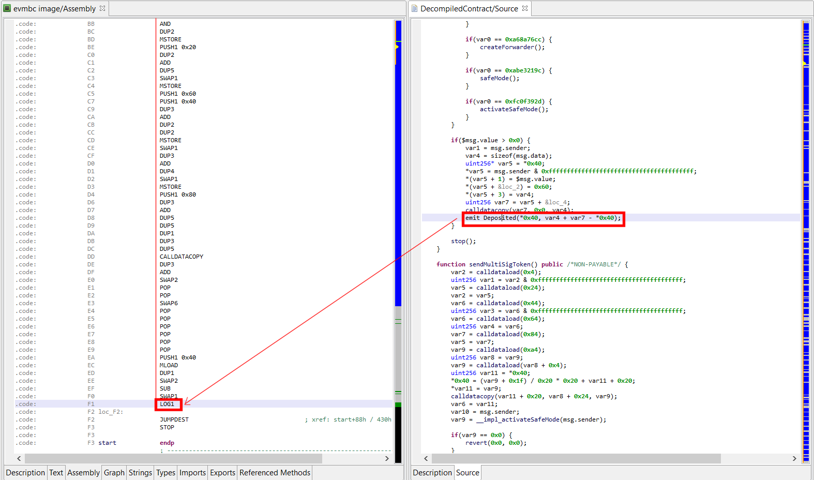The height and width of the screenshot is (480, 814).
Task: Switch to the Strings tab
Action: tap(140, 473)
